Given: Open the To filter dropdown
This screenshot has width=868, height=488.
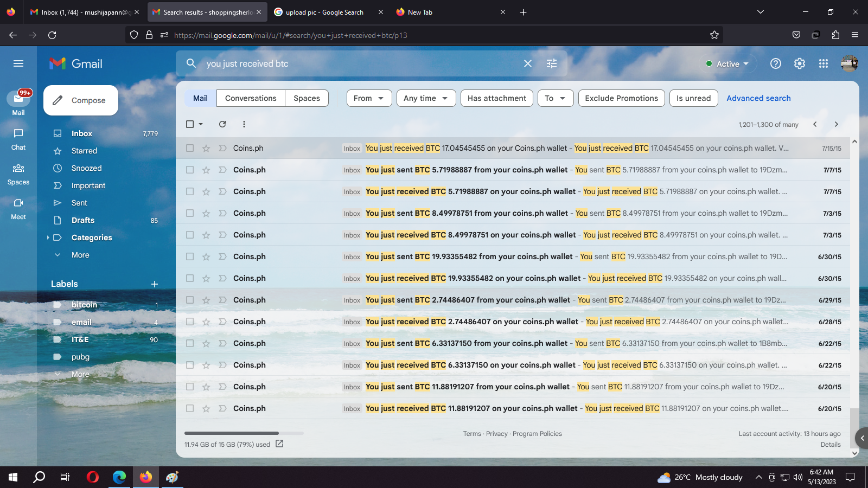Looking at the screenshot, I should point(556,98).
